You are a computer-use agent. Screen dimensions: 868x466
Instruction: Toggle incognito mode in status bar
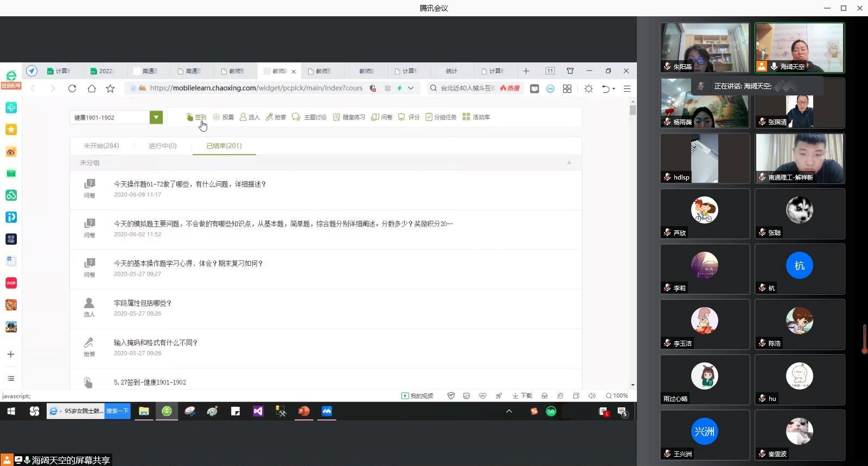click(545, 396)
